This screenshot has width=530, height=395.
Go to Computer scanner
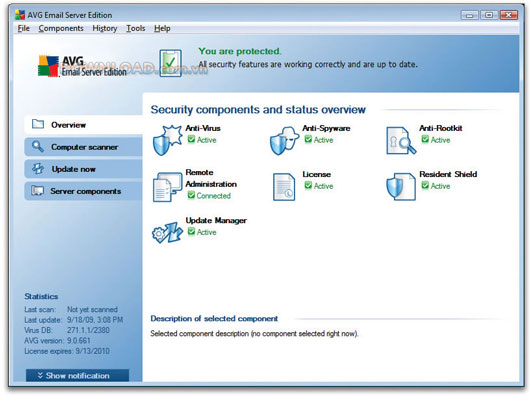click(83, 147)
